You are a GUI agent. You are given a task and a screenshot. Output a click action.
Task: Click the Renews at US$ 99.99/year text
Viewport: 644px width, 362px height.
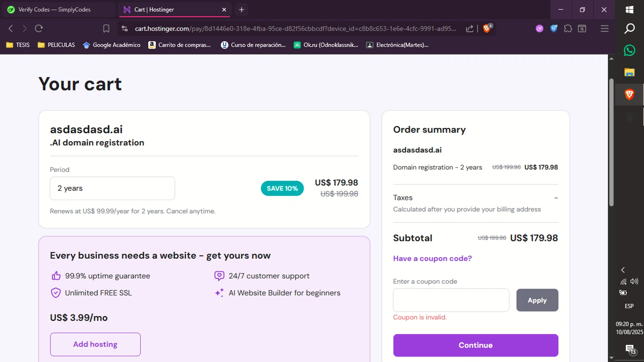pos(133,211)
